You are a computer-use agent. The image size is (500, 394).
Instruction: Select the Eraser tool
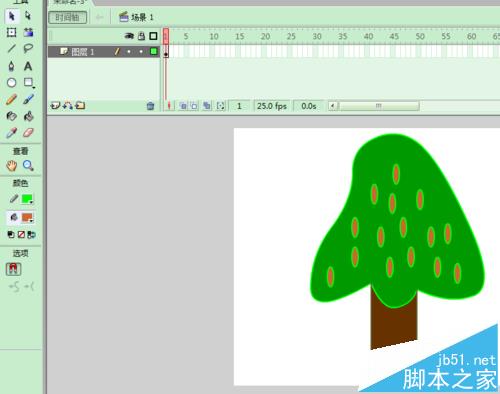pos(28,133)
